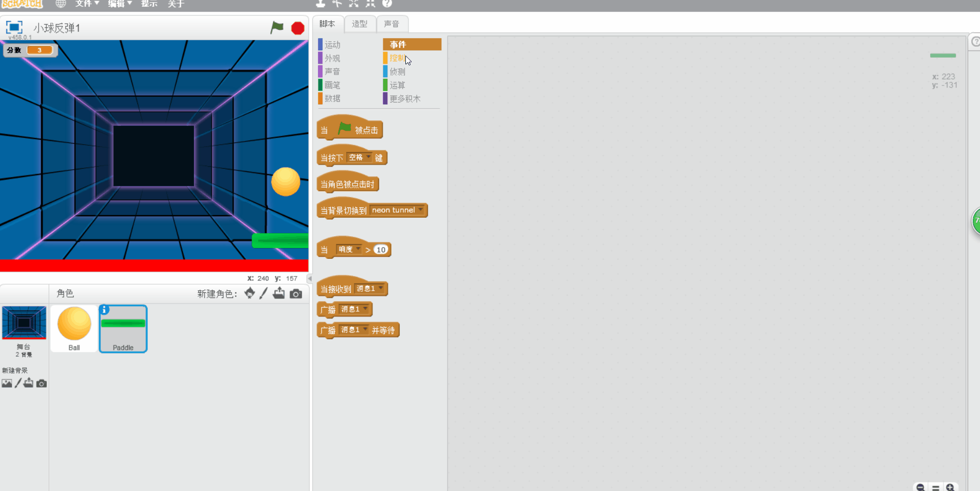Switch to the 造型 tab
Viewport: 980px width, 491px height.
tap(360, 24)
